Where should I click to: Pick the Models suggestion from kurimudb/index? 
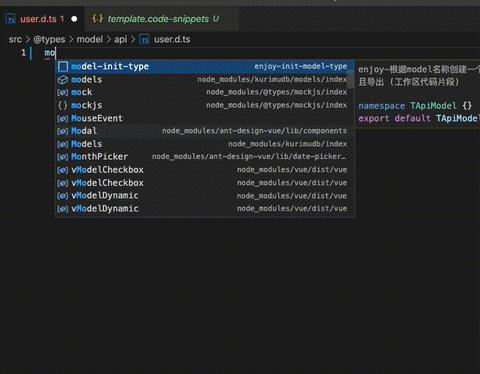click(205, 144)
